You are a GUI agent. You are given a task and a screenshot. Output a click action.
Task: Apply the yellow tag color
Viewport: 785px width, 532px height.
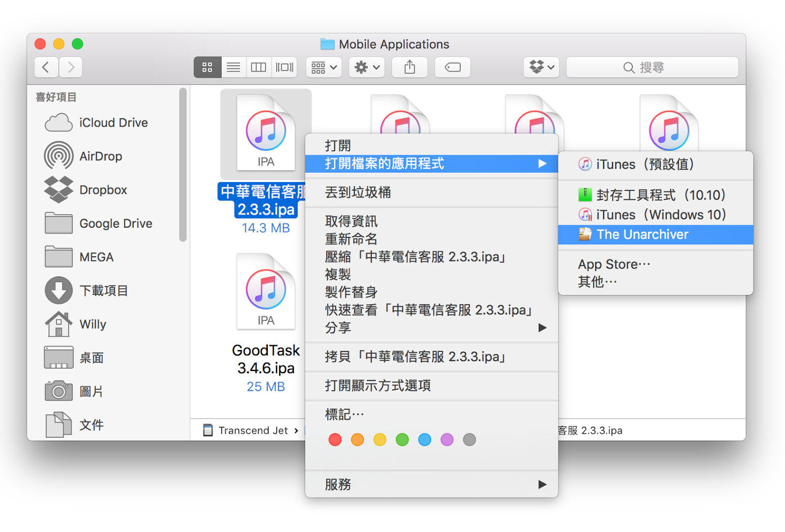click(x=380, y=440)
